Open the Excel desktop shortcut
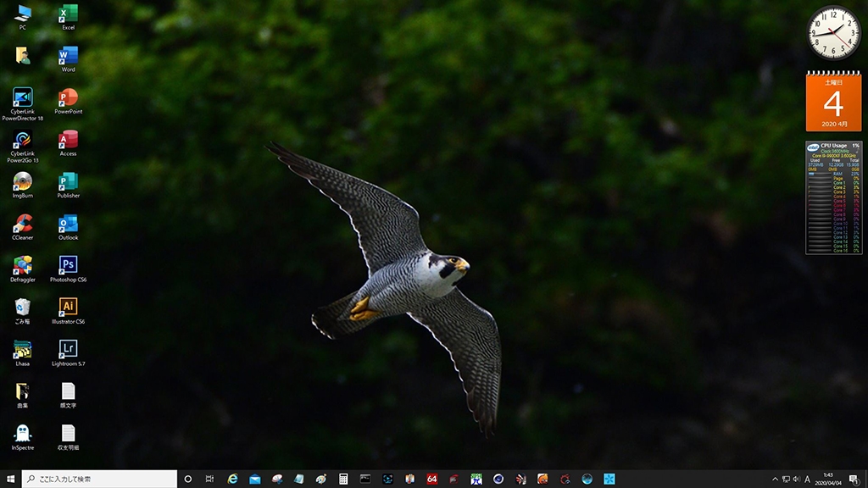868x488 pixels. (68, 14)
